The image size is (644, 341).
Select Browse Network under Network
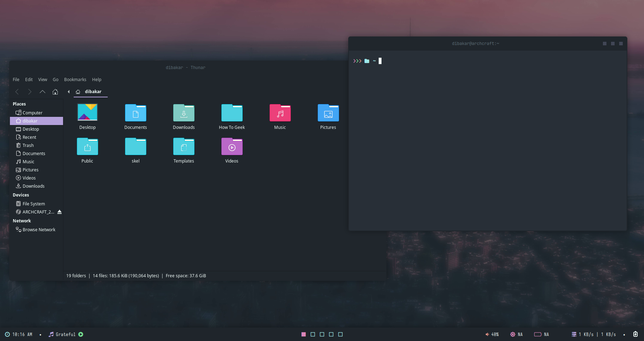36,229
